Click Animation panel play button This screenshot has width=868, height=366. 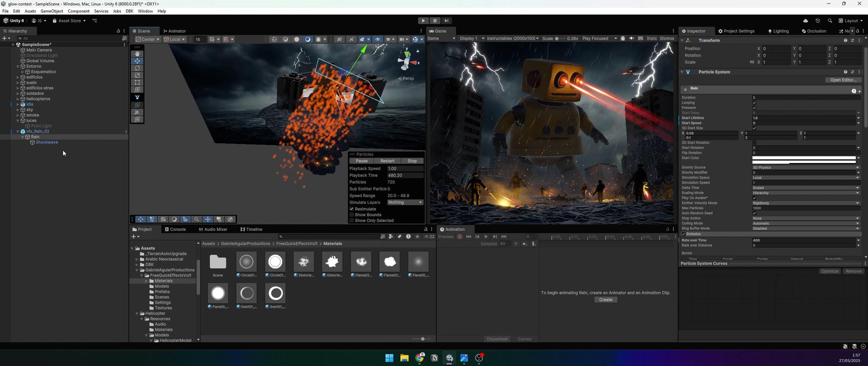point(486,237)
